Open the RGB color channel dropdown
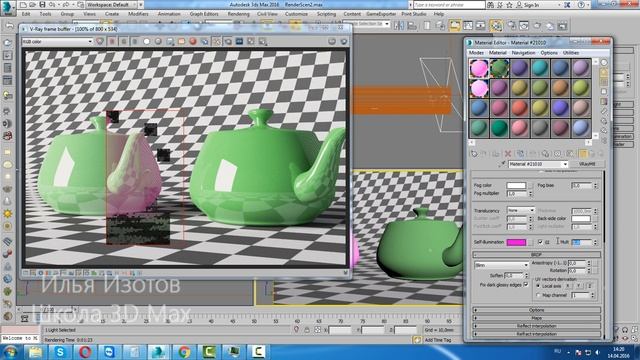Image resolution: width=640 pixels, height=360 pixels. coord(57,42)
